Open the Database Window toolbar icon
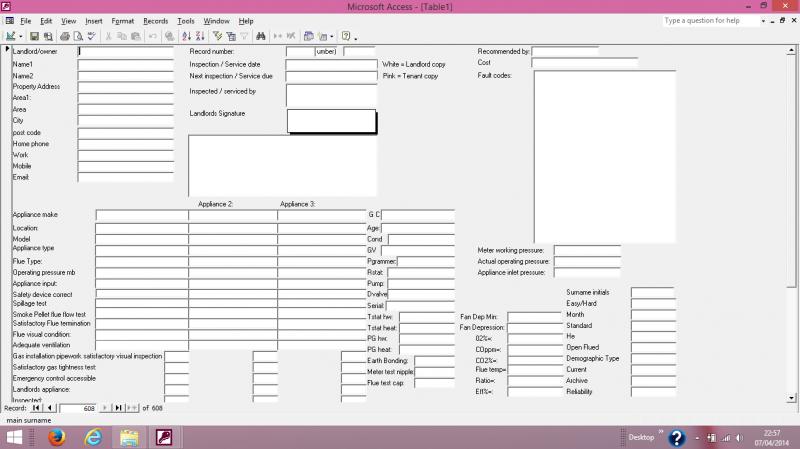The image size is (800, 449). coord(309,36)
